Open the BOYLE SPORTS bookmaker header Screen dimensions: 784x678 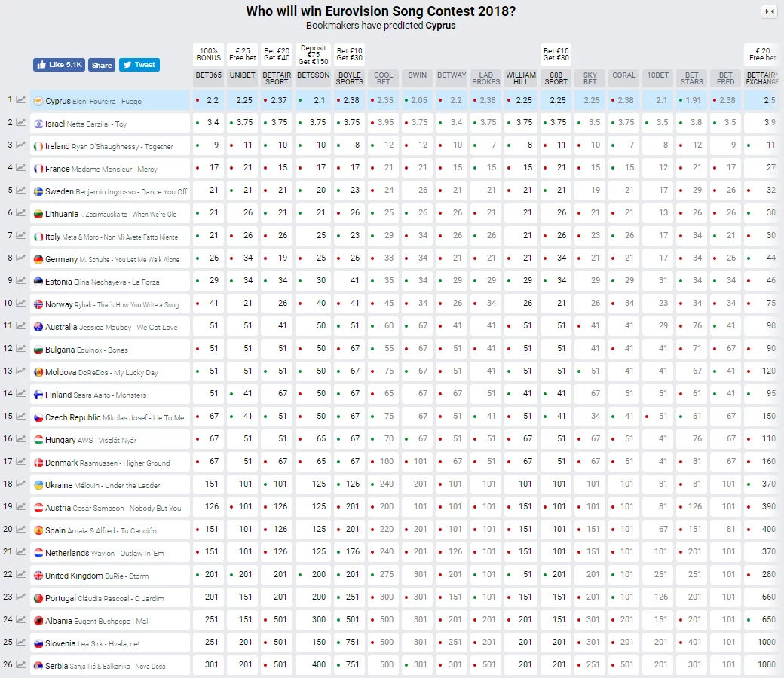point(350,78)
